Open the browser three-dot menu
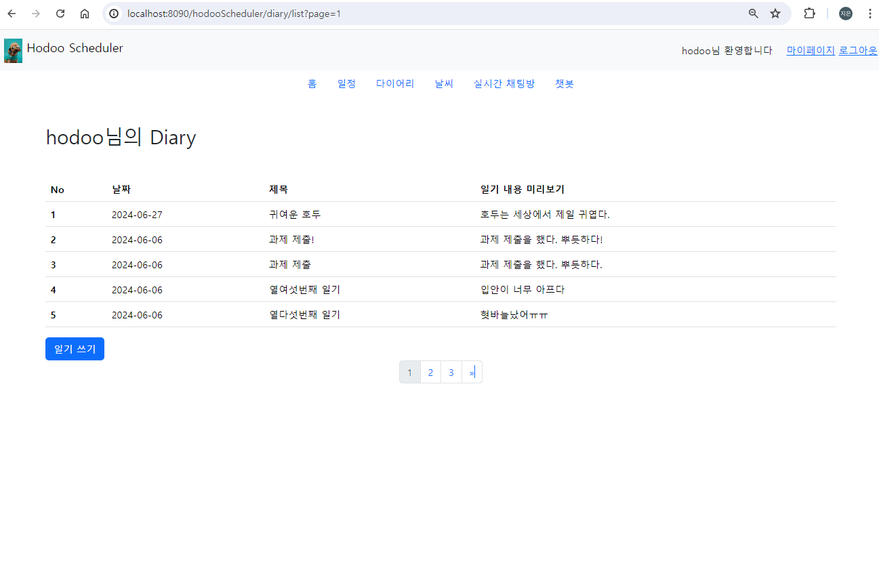The width and height of the screenshot is (879, 588). [870, 14]
